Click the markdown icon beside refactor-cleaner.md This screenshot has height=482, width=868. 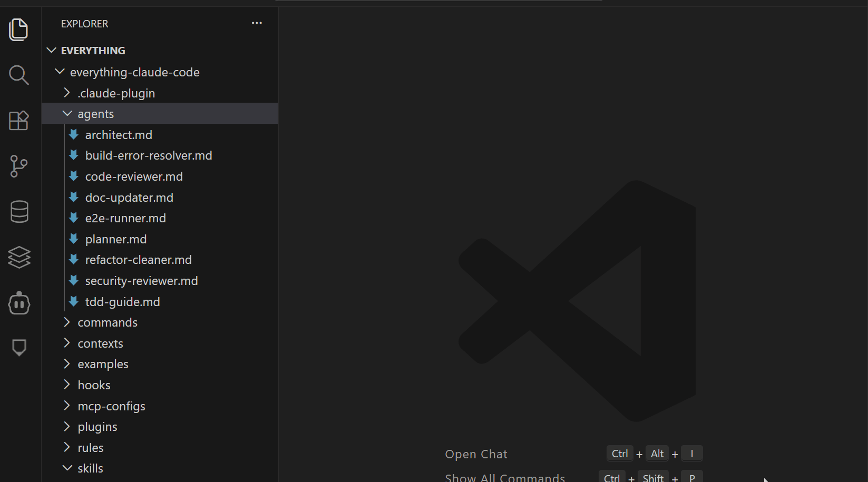tap(74, 260)
